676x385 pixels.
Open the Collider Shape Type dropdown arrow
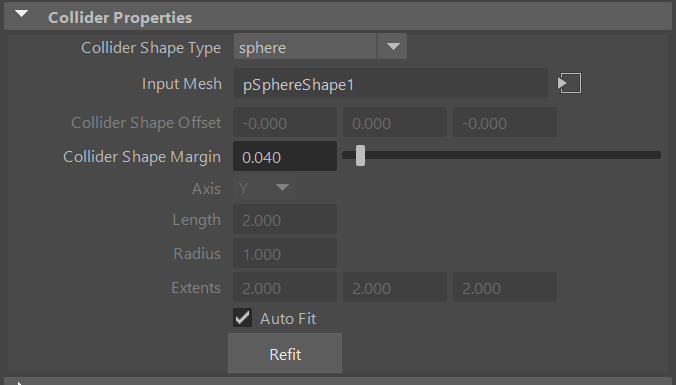coord(392,47)
